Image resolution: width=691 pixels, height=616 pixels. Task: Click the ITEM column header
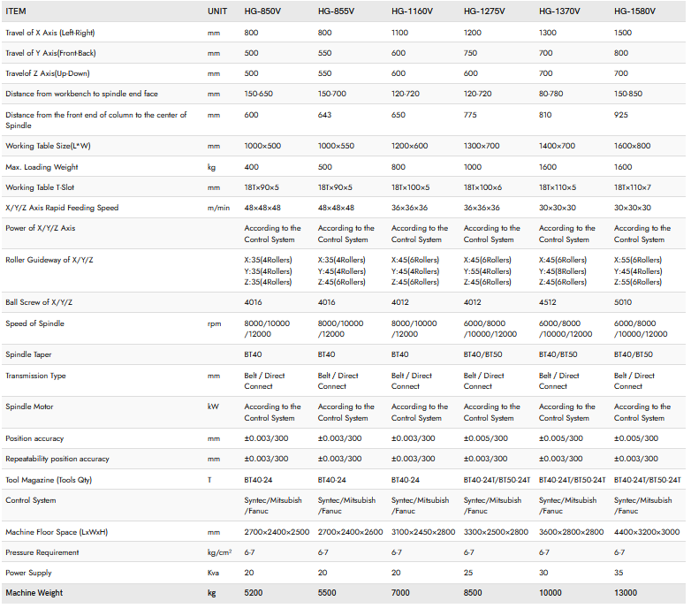(17, 11)
